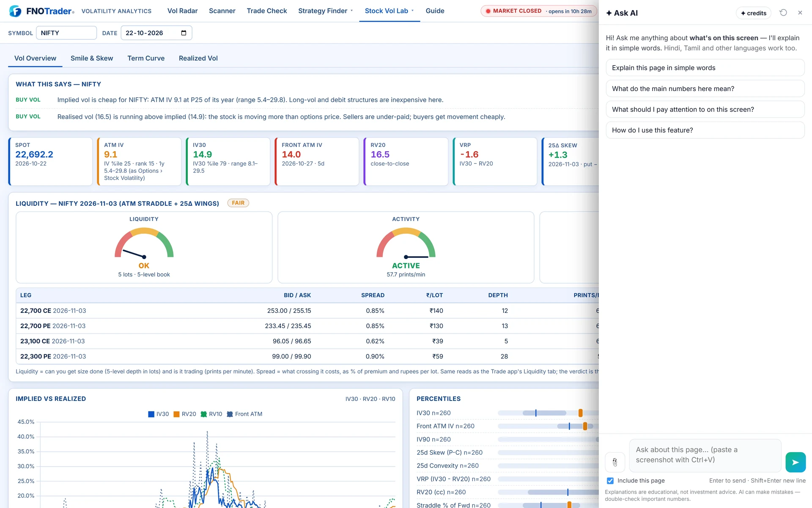Choose 'Explain this page in simple words'

(x=705, y=68)
